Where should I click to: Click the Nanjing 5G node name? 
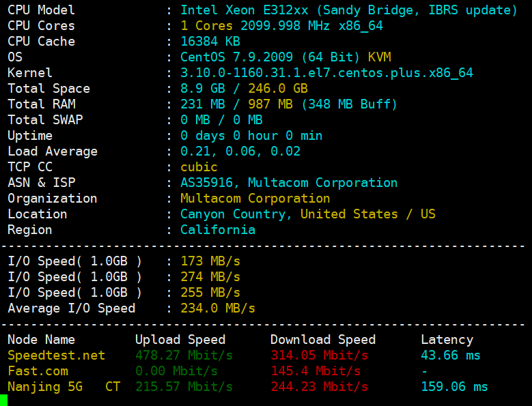(x=44, y=387)
